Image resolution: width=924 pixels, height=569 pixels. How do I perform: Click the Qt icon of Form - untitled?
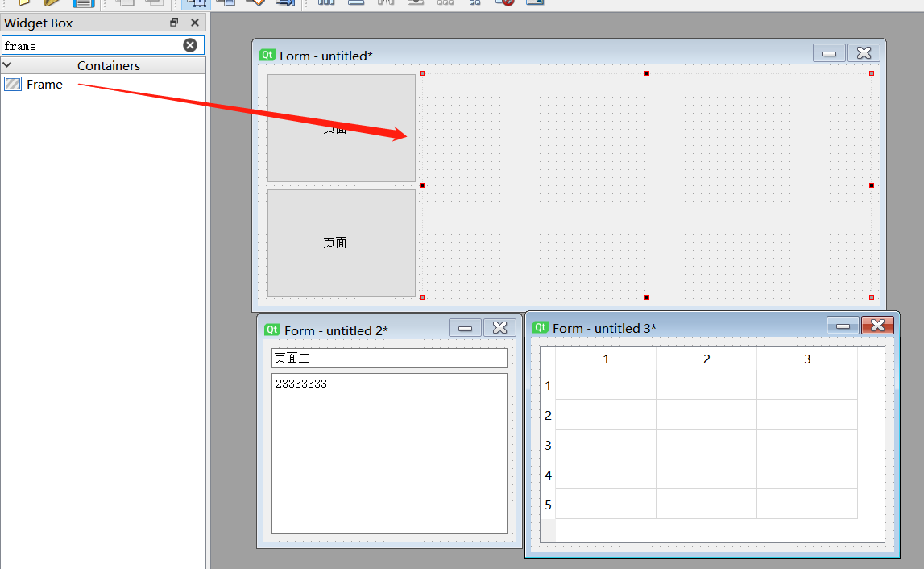click(x=267, y=55)
